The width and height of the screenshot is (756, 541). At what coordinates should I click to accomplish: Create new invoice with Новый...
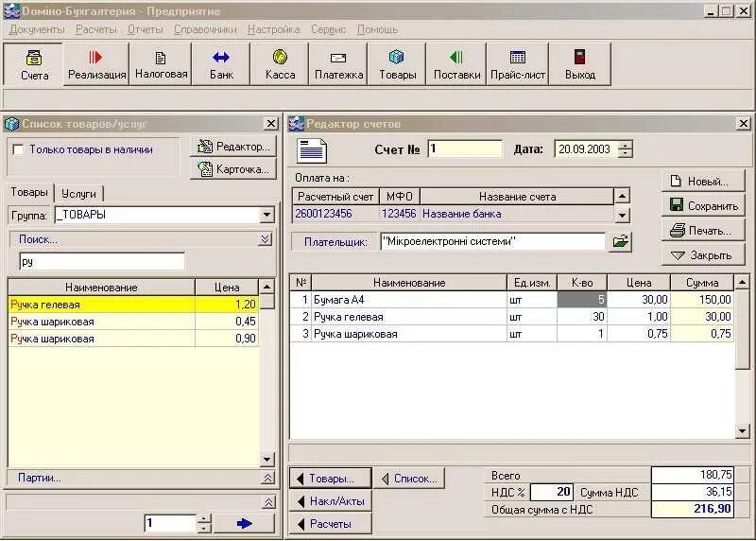703,182
